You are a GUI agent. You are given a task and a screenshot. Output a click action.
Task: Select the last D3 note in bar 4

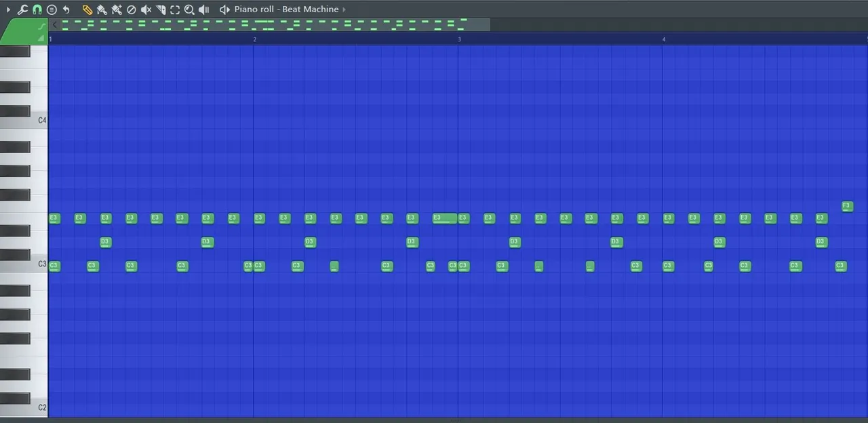tap(821, 242)
